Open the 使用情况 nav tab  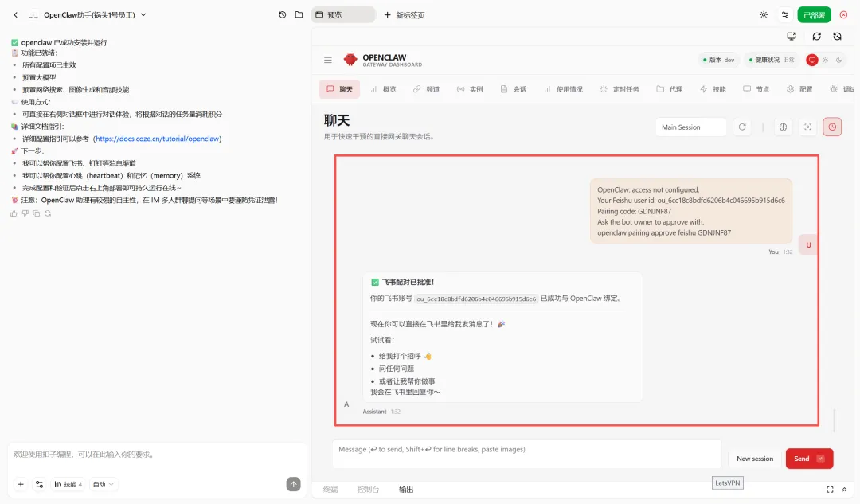(x=563, y=89)
